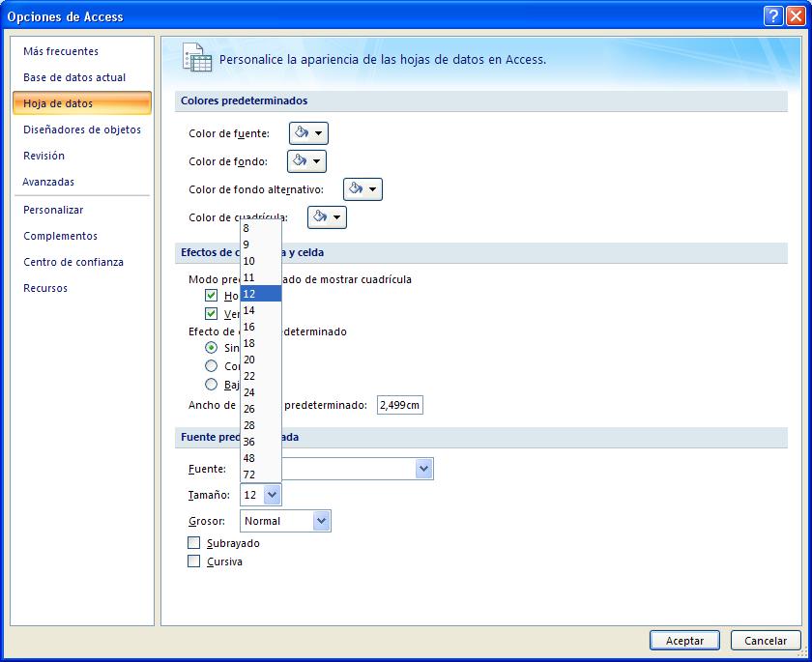
Task: Select the Sin relieve radio button
Action: pos(211,347)
